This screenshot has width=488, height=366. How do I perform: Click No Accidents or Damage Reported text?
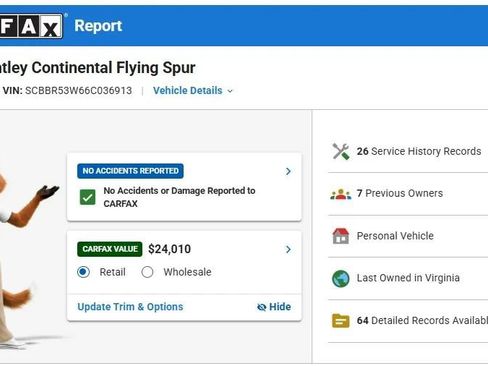click(x=179, y=197)
